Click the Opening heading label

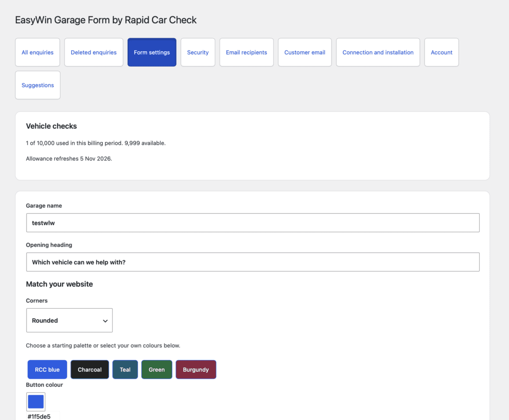(49, 245)
